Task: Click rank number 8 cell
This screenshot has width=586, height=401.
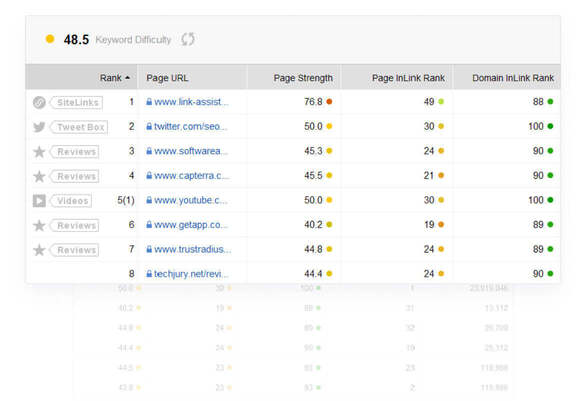Action: tap(132, 274)
